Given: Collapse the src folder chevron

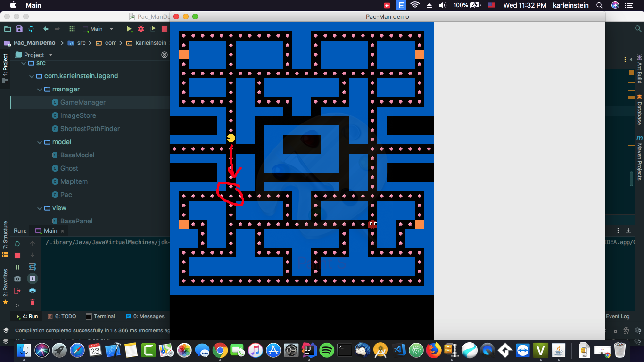Looking at the screenshot, I should point(24,63).
